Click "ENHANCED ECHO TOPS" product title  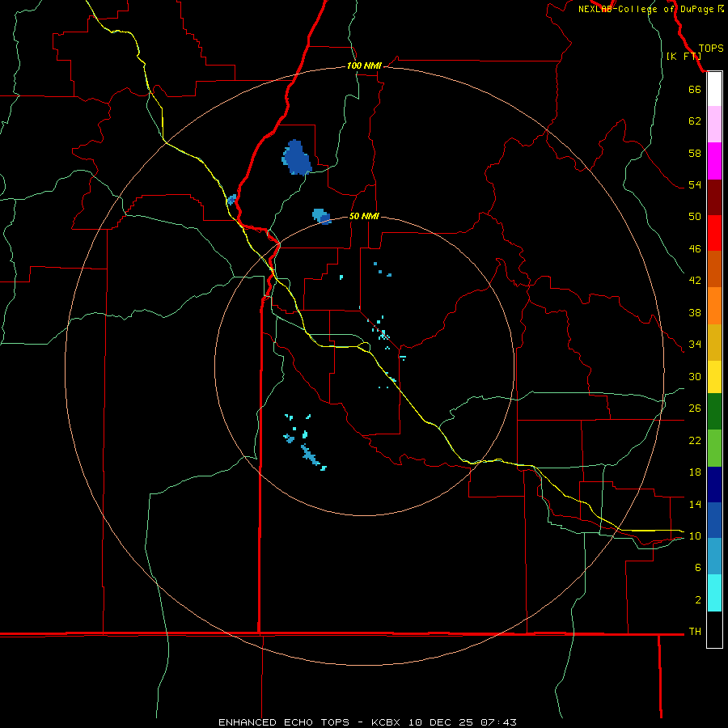click(x=283, y=722)
